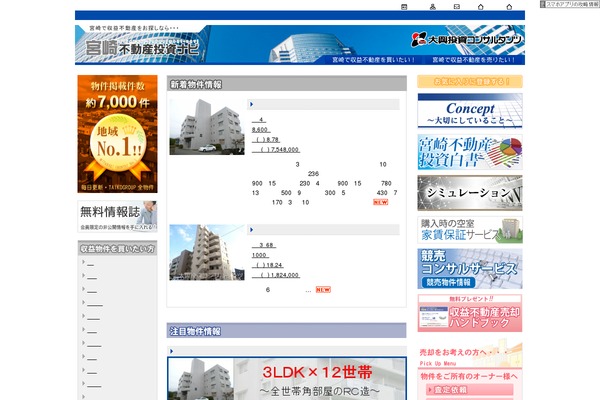Open the 3LDK×12世帯 featured banner
The image size is (600, 400).
coord(287,379)
